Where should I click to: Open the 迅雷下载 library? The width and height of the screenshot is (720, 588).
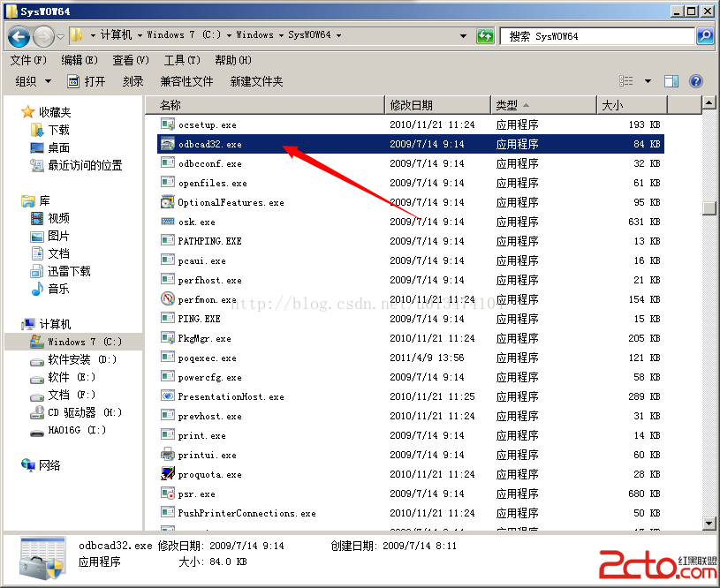61,271
